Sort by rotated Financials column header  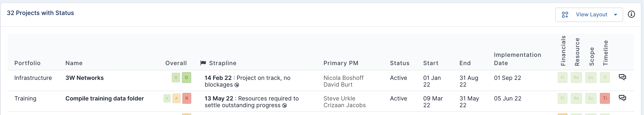[x=563, y=51]
